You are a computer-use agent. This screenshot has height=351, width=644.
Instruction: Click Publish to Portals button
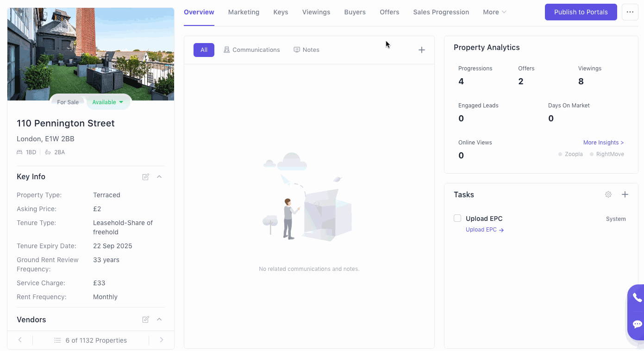581,12
